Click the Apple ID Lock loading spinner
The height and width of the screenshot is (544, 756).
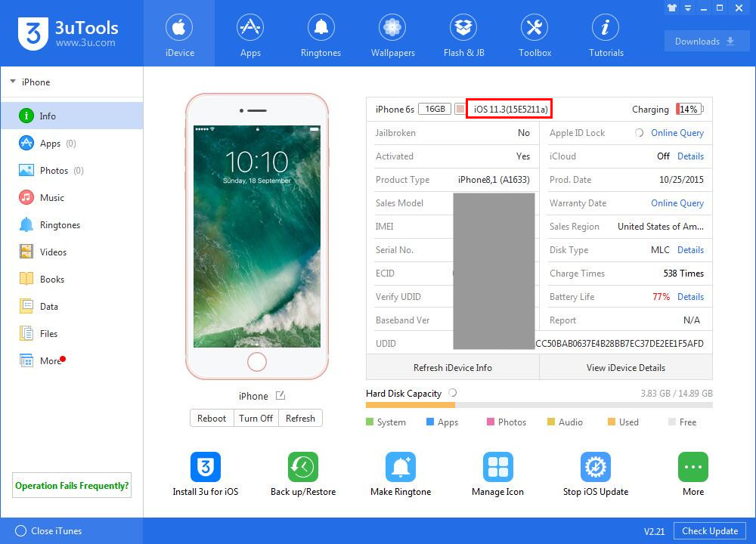pos(639,132)
